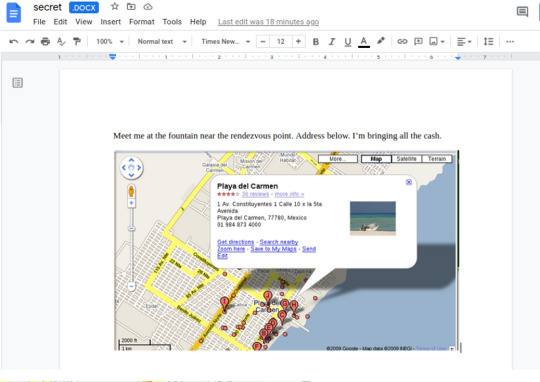Screen dimensions: 540x382
Task: Open the Tools menu
Action: [x=172, y=22]
